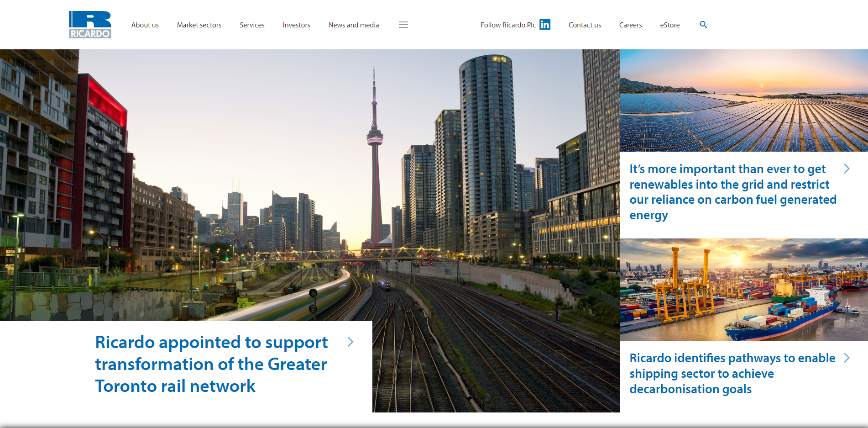The height and width of the screenshot is (428, 868).
Task: Open the LinkedIn icon
Action: [545, 25]
